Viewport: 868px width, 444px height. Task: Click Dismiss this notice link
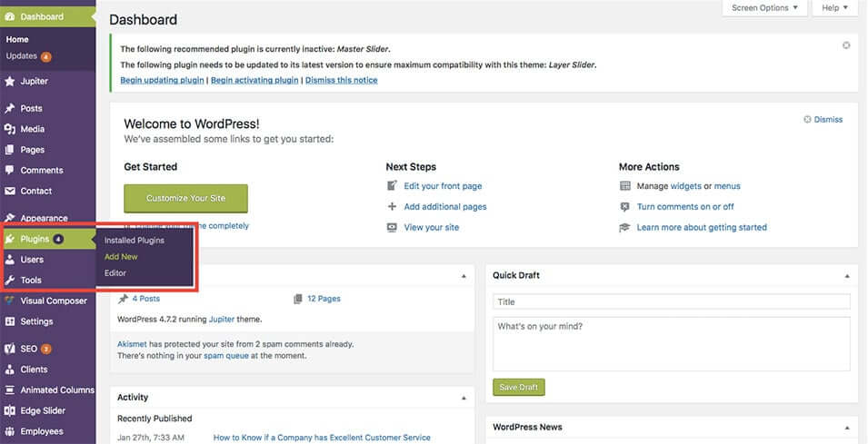tap(341, 80)
